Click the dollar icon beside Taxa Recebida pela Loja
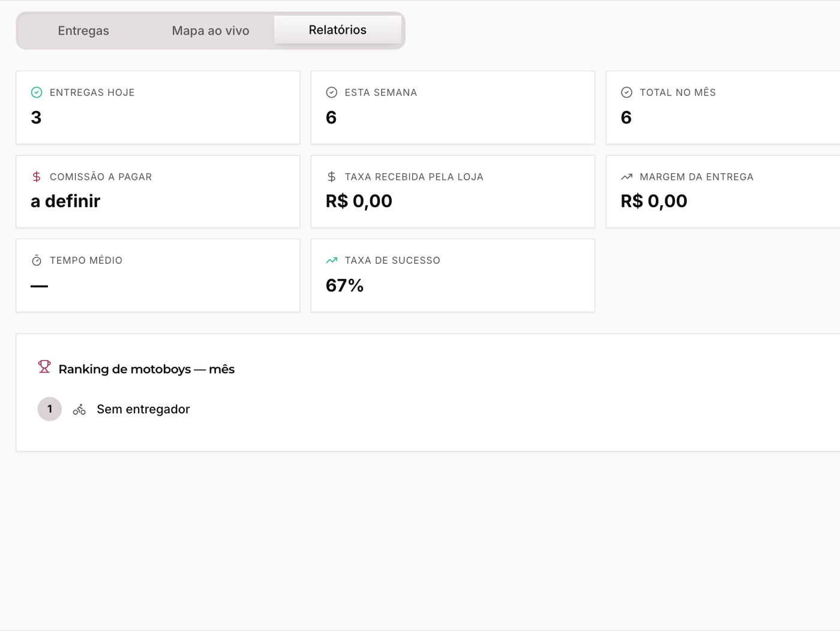This screenshot has height=631, width=840. pyautogui.click(x=332, y=177)
